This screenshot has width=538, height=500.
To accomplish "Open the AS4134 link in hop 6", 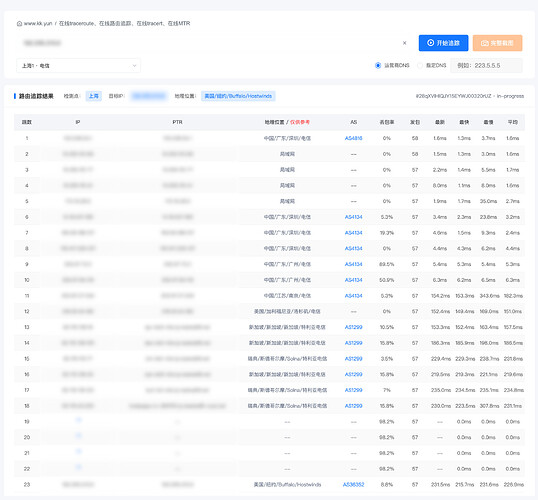I will pyautogui.click(x=353, y=217).
